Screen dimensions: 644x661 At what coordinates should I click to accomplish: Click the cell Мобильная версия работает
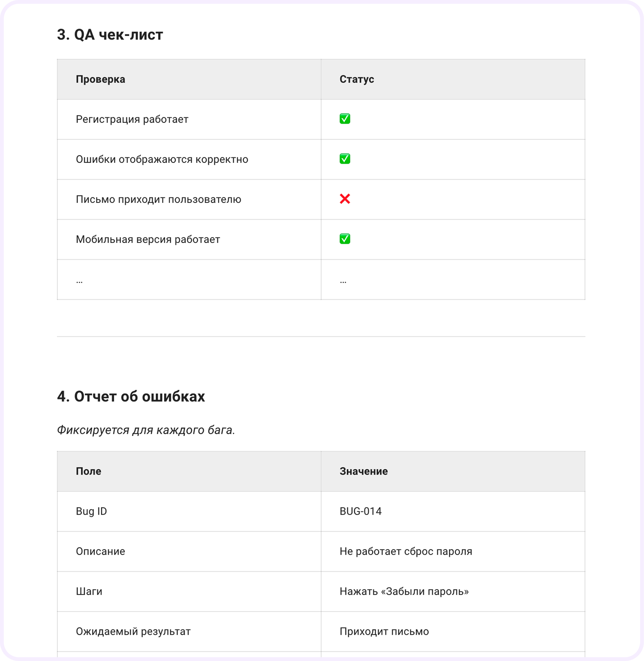pos(189,239)
